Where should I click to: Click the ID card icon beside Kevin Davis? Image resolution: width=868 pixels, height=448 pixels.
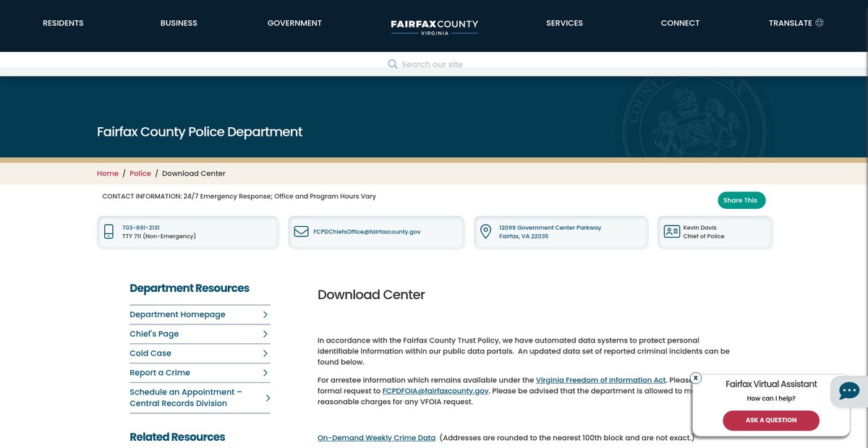pyautogui.click(x=672, y=232)
